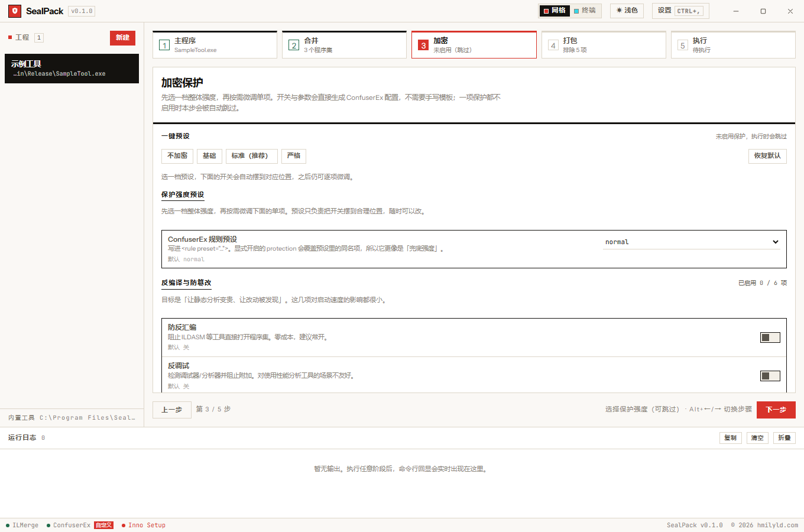
Task: Create a new project with 新建
Action: (122, 38)
